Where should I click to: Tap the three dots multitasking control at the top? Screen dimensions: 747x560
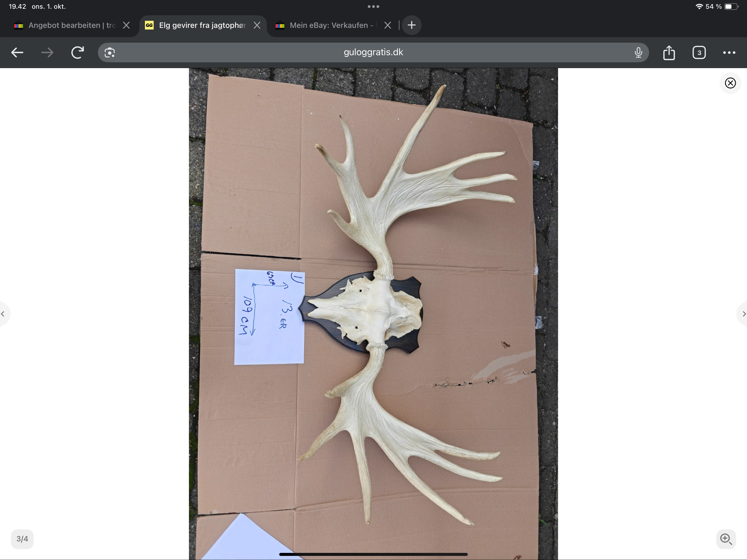373,6
